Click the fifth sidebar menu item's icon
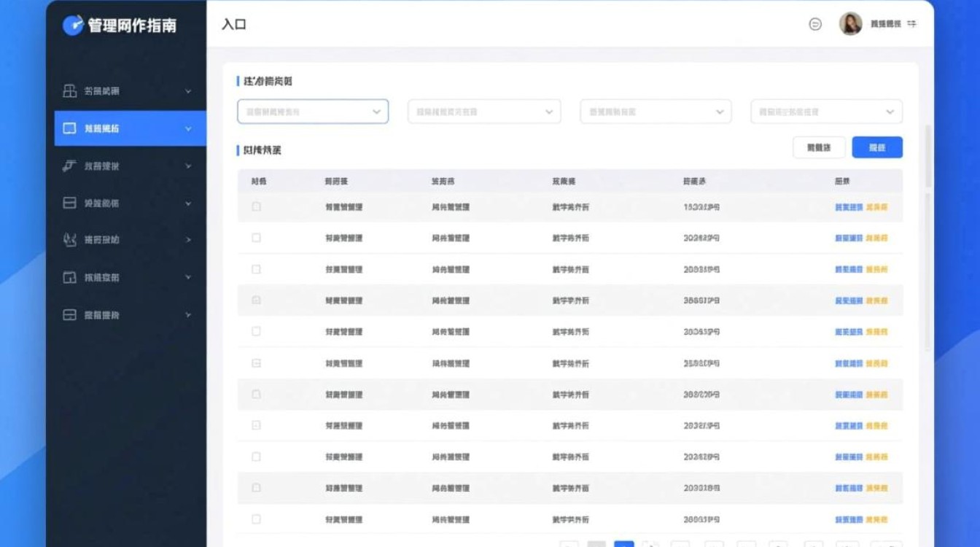This screenshot has height=547, width=980. [x=69, y=240]
